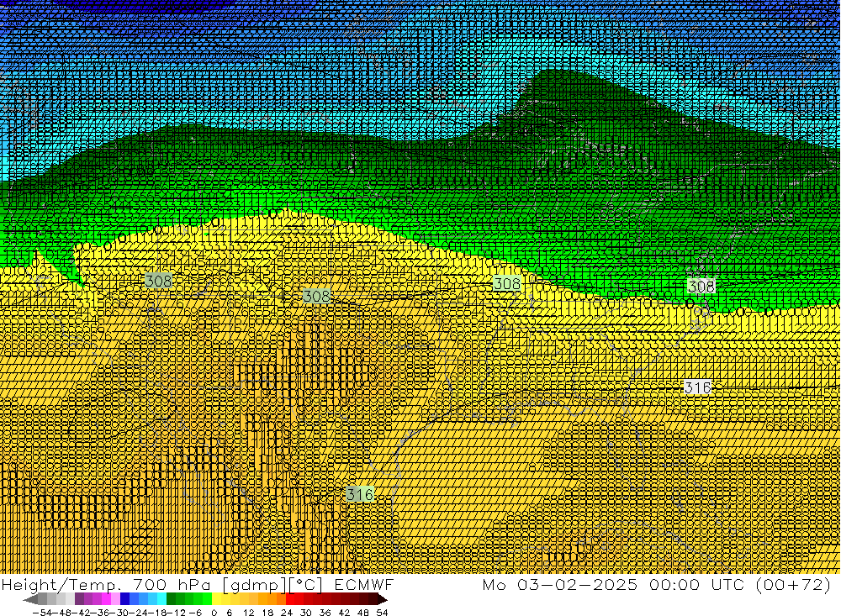Click the '-18' legend value
Screen dimensions: 841x616
157,613
